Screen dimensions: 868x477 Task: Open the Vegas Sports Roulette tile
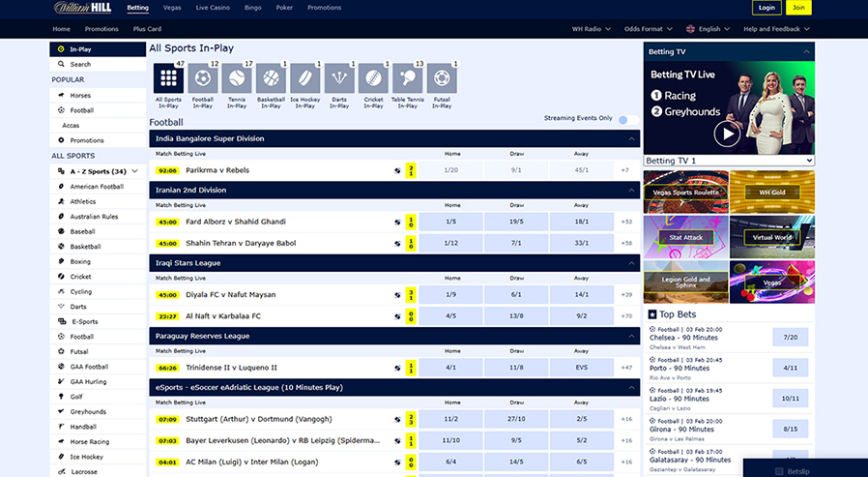pyautogui.click(x=686, y=193)
